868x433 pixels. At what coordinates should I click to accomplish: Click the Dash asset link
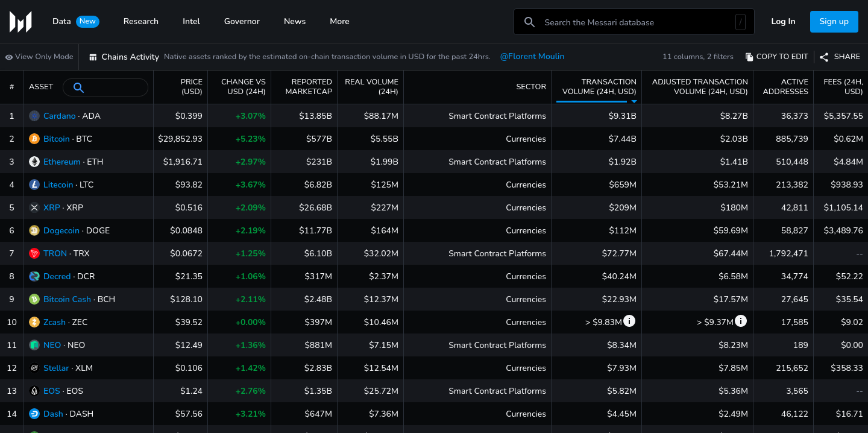(53, 414)
